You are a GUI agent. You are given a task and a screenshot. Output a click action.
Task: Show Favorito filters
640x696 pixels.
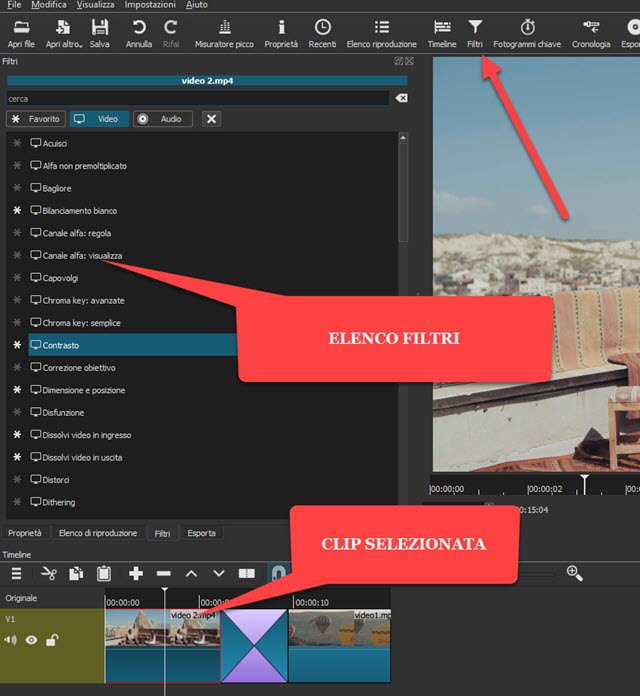click(x=36, y=119)
